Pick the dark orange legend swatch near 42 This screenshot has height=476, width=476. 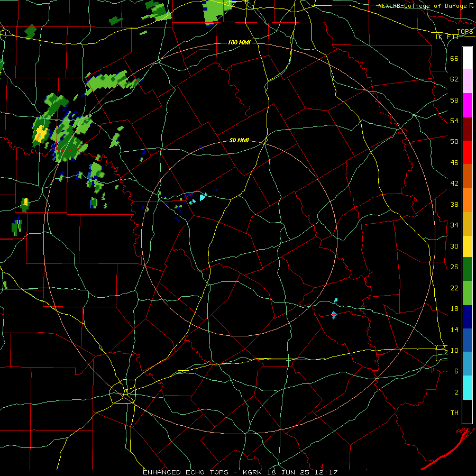point(467,176)
